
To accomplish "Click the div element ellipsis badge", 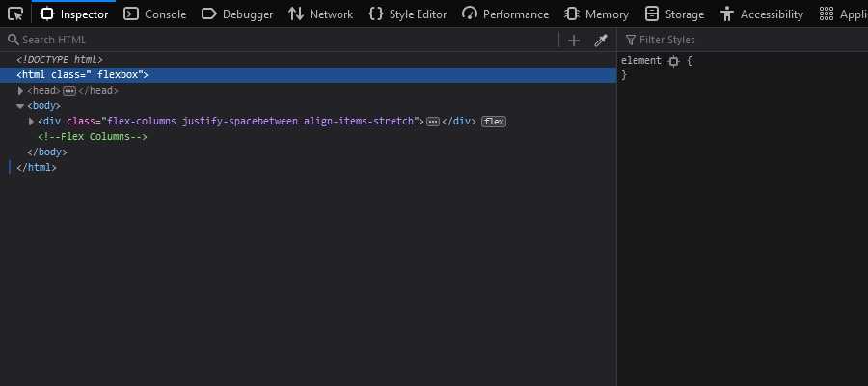I will coord(433,122).
